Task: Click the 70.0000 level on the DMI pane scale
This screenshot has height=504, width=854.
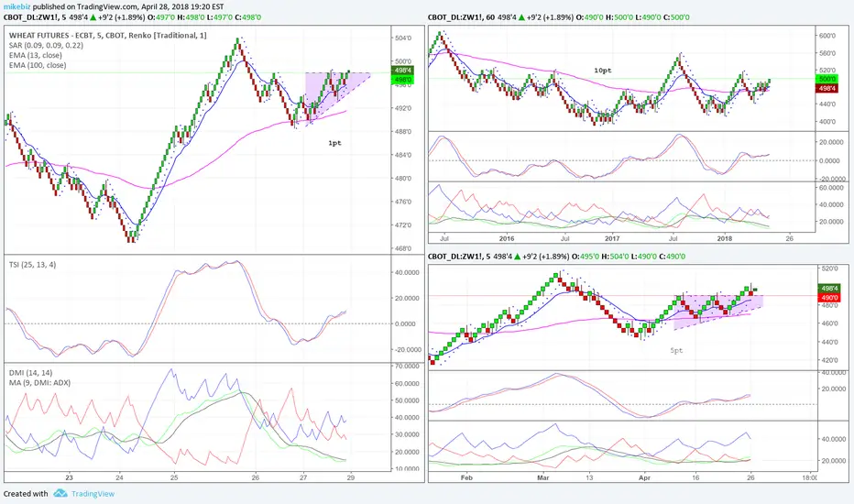Action: tap(407, 367)
